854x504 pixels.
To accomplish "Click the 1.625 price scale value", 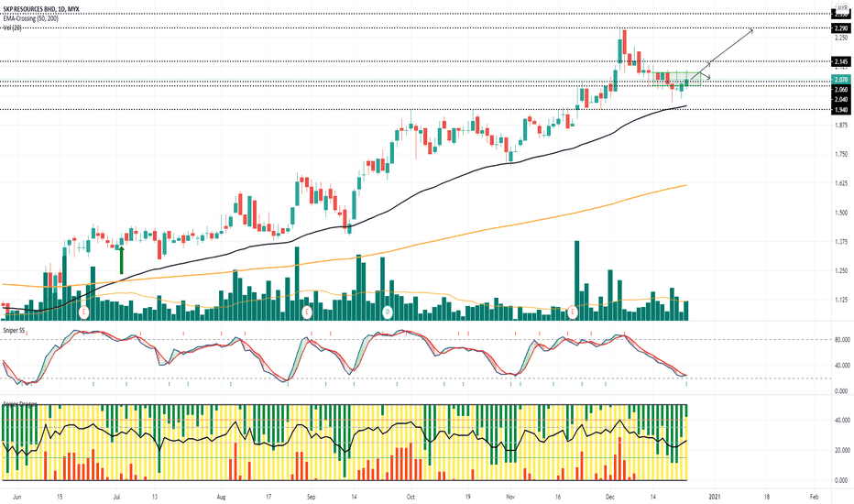I will tap(841, 183).
